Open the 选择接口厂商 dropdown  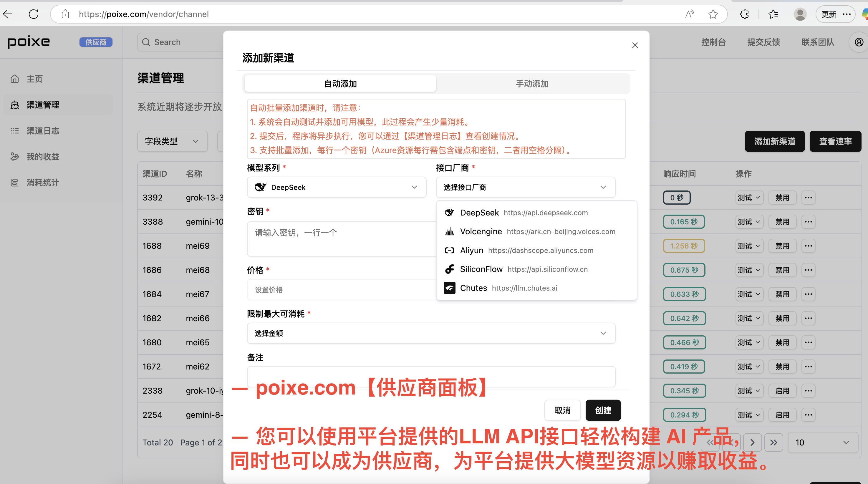[x=525, y=187]
